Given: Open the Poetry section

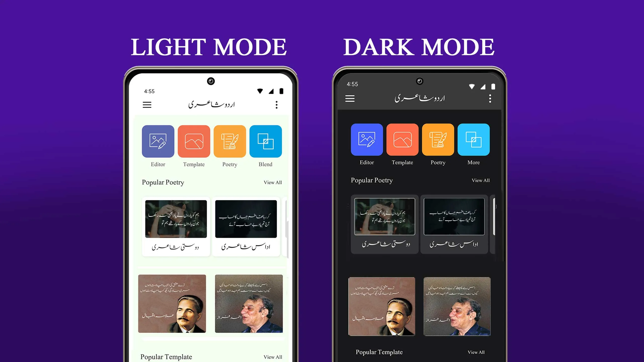Looking at the screenshot, I should tap(230, 141).
